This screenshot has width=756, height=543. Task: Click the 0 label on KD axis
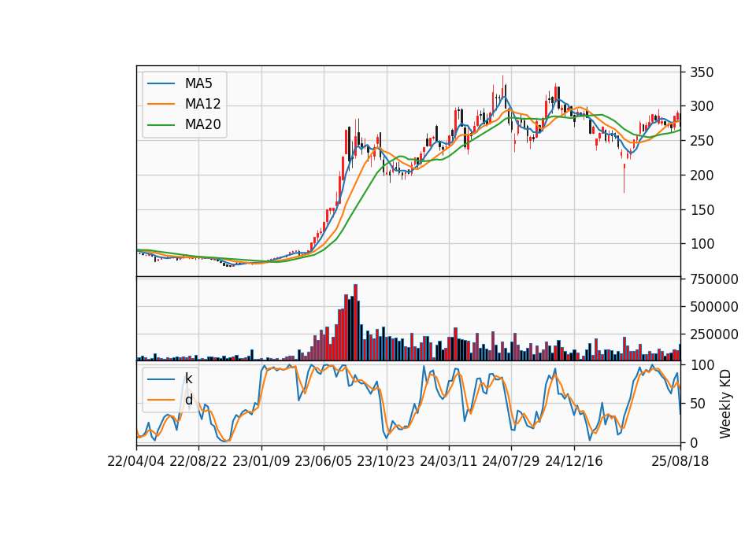pos(694,442)
